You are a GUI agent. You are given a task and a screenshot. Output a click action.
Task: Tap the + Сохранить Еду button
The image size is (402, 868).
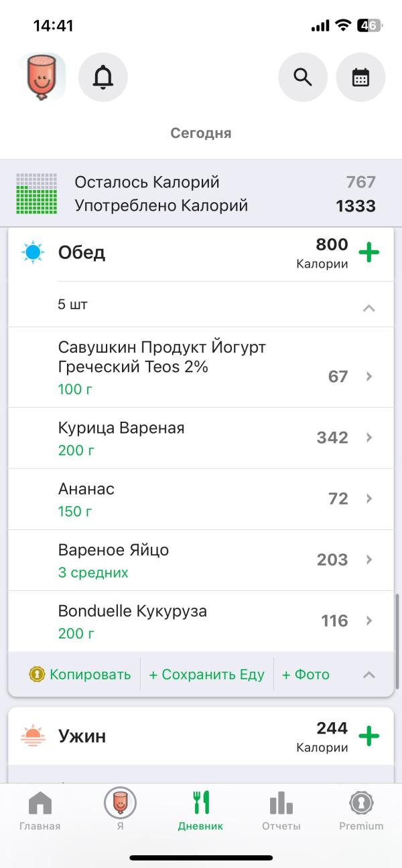[x=206, y=675]
